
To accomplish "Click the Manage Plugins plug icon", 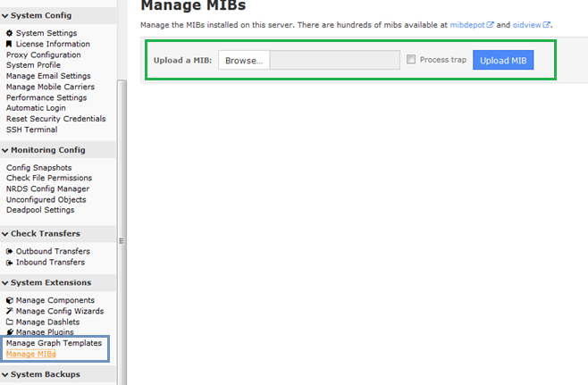I will [10, 332].
